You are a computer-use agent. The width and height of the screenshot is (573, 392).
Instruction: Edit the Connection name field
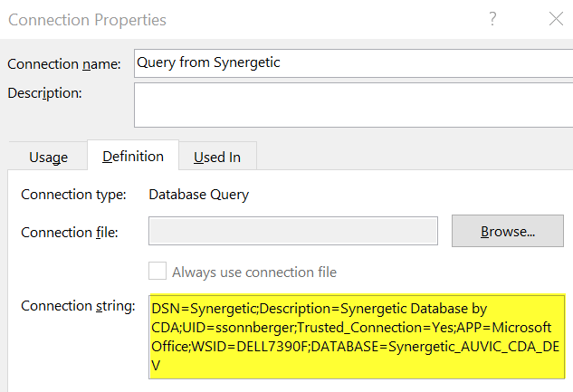[353, 63]
